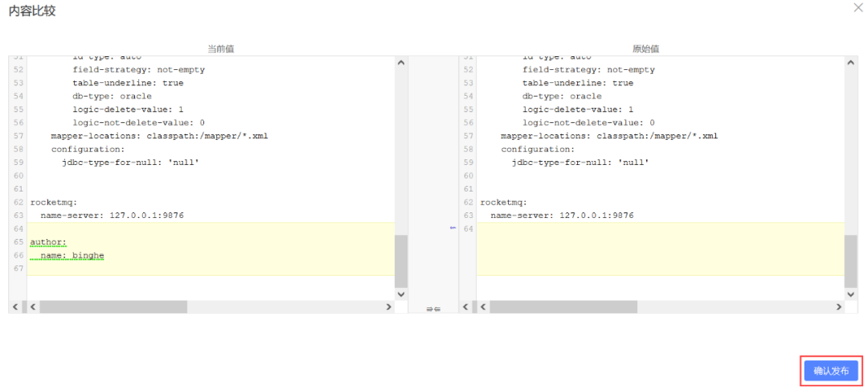Click up arrow of 当前值 vertical scrollbar
Screen dimensions: 868x387
pyautogui.click(x=401, y=64)
